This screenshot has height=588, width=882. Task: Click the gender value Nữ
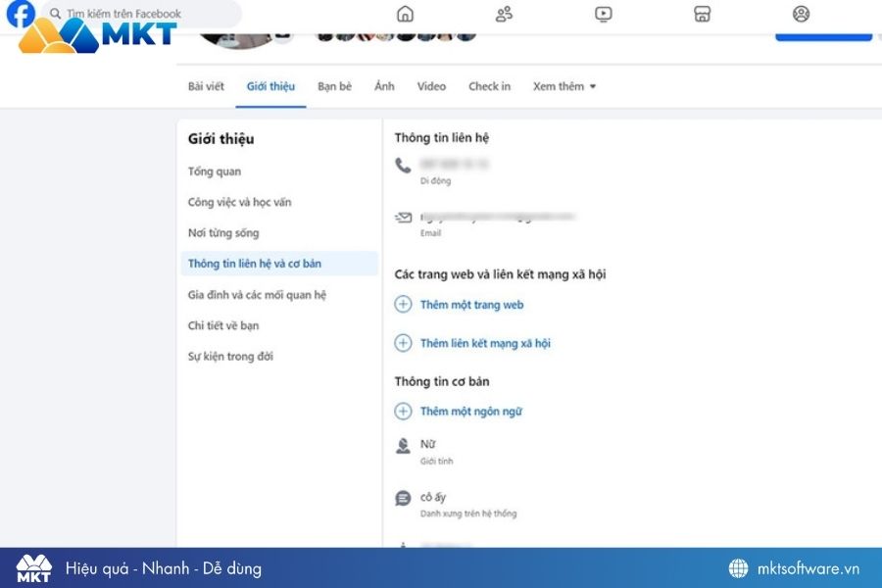click(x=428, y=444)
